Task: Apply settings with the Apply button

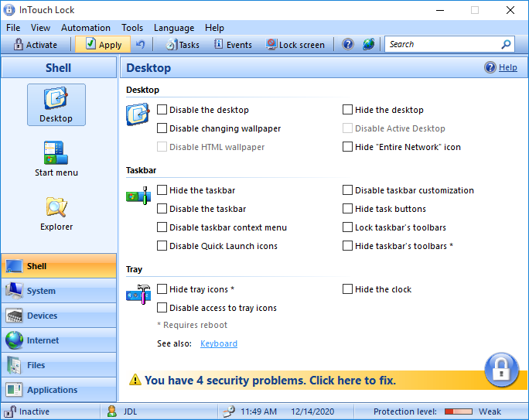Action: (103, 45)
